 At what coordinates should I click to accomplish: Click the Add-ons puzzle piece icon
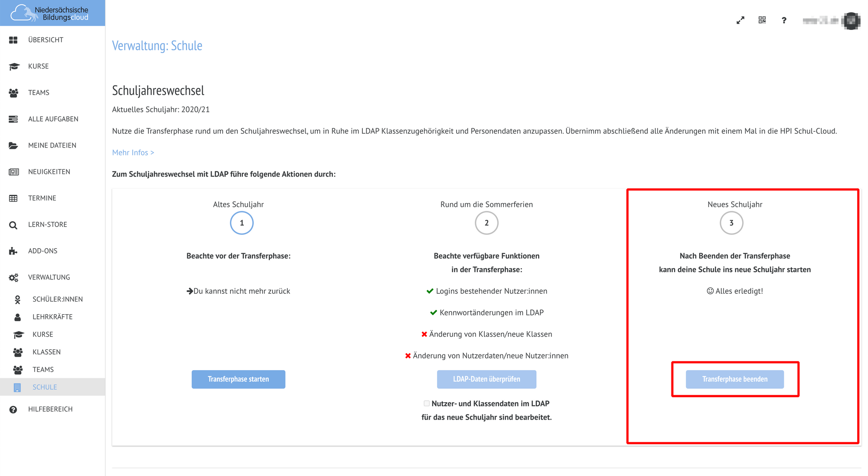click(x=13, y=251)
